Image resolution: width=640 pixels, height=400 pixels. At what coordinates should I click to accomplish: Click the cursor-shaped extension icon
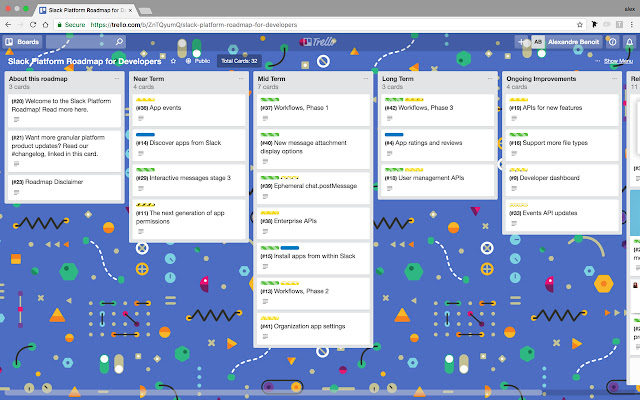[x=594, y=24]
